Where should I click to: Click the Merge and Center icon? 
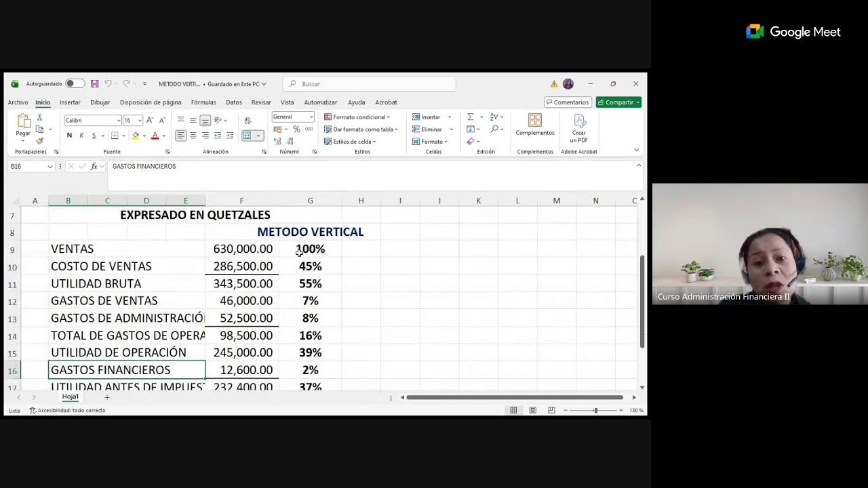coord(248,136)
